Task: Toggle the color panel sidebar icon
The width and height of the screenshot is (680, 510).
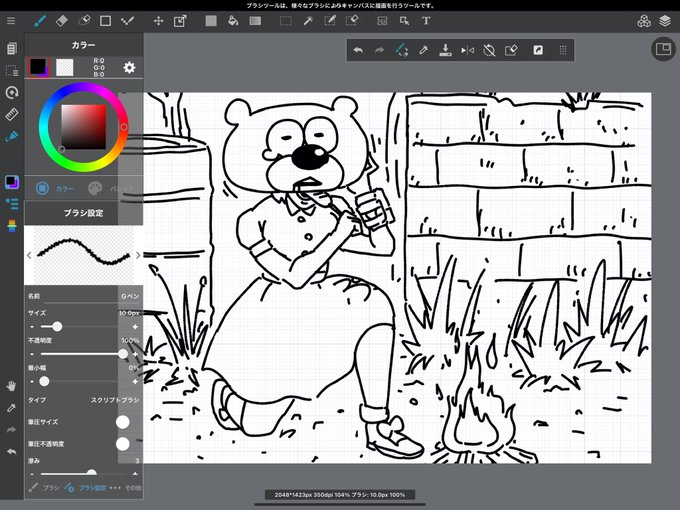Action: tap(12, 182)
